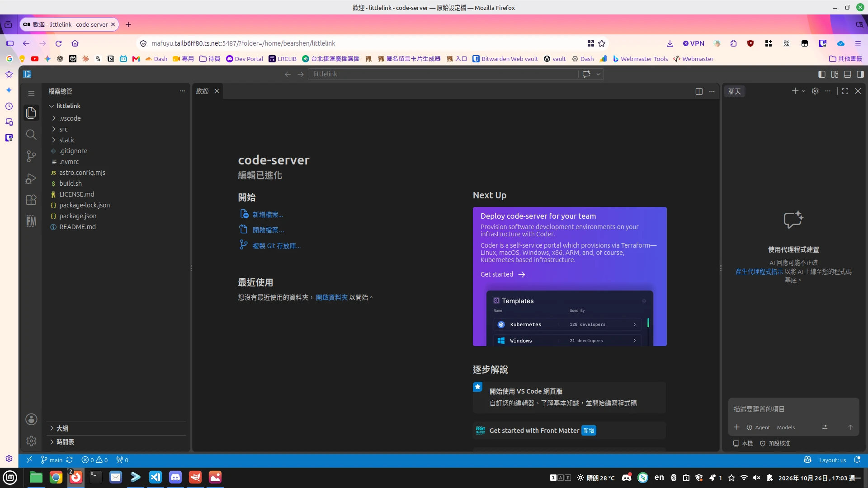Click the 複製 Git 存放庫 link

coord(277,246)
